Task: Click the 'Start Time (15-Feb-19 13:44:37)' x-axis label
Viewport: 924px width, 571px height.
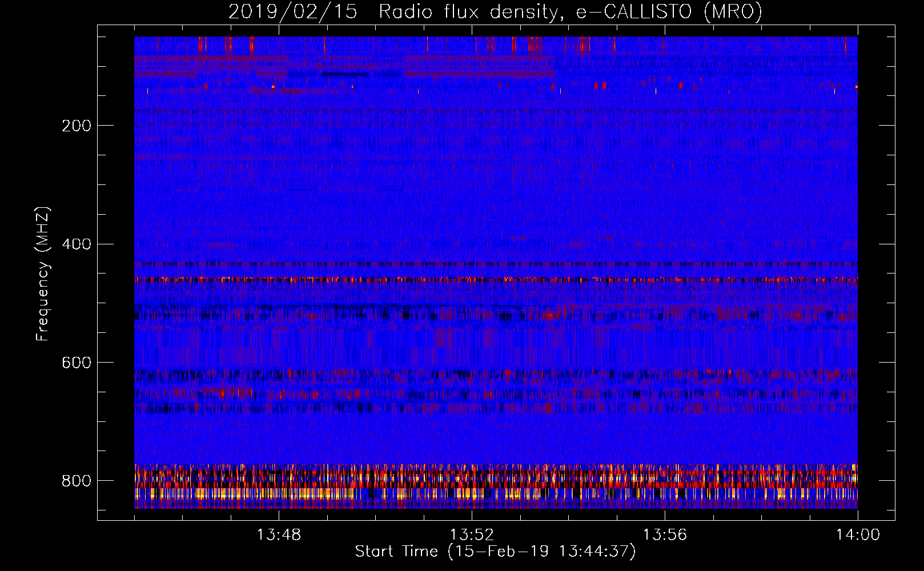Action: tap(495, 552)
